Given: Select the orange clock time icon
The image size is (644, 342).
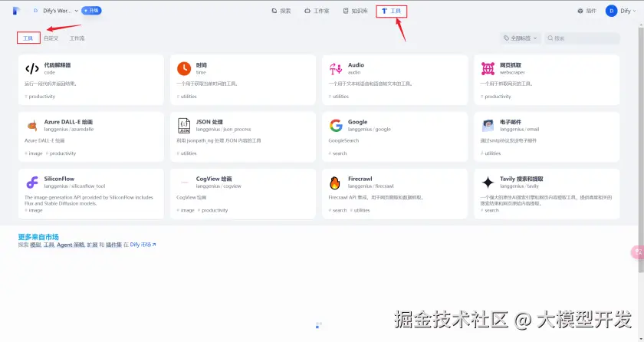Looking at the screenshot, I should pyautogui.click(x=184, y=68).
